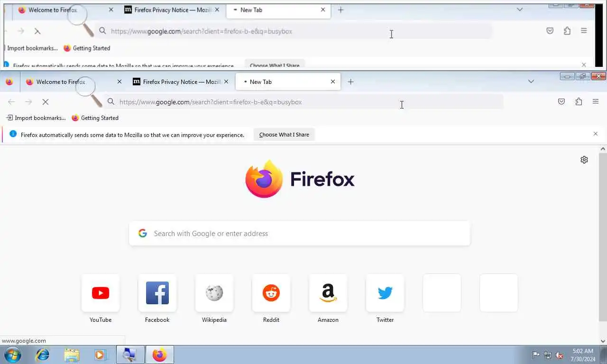
Task: Click the muted volume icon in tray
Action: (560, 355)
